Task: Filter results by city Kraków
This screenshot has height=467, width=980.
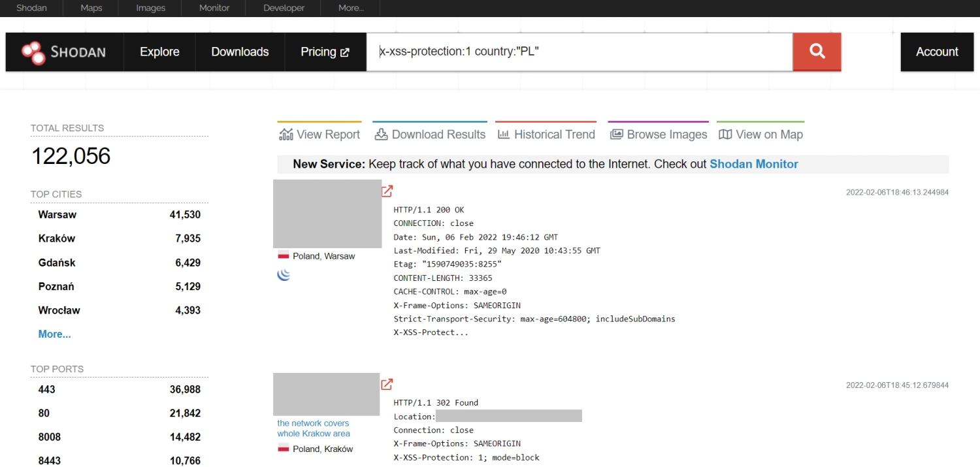Action: pos(57,238)
